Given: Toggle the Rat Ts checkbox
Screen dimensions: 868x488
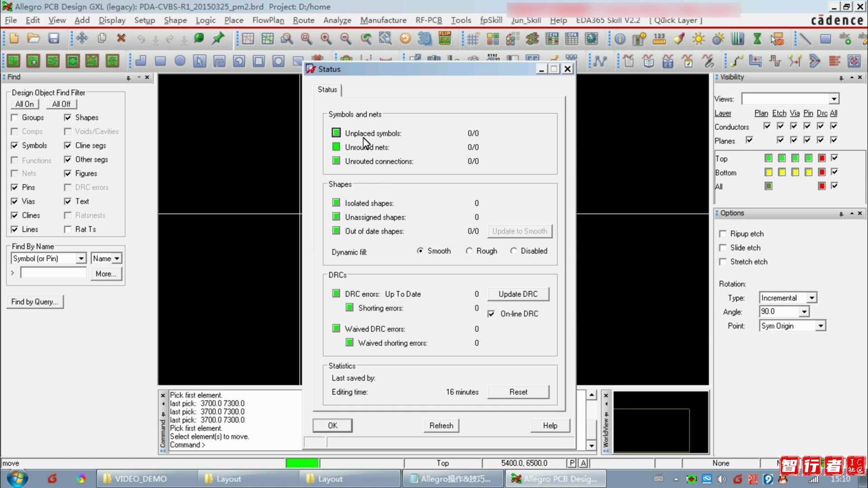Looking at the screenshot, I should tap(67, 230).
